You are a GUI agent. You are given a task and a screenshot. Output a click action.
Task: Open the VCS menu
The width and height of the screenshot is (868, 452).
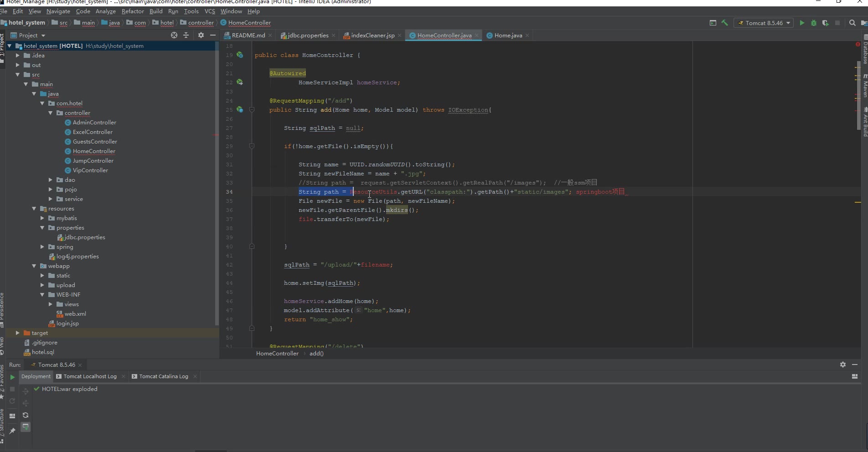click(x=210, y=11)
